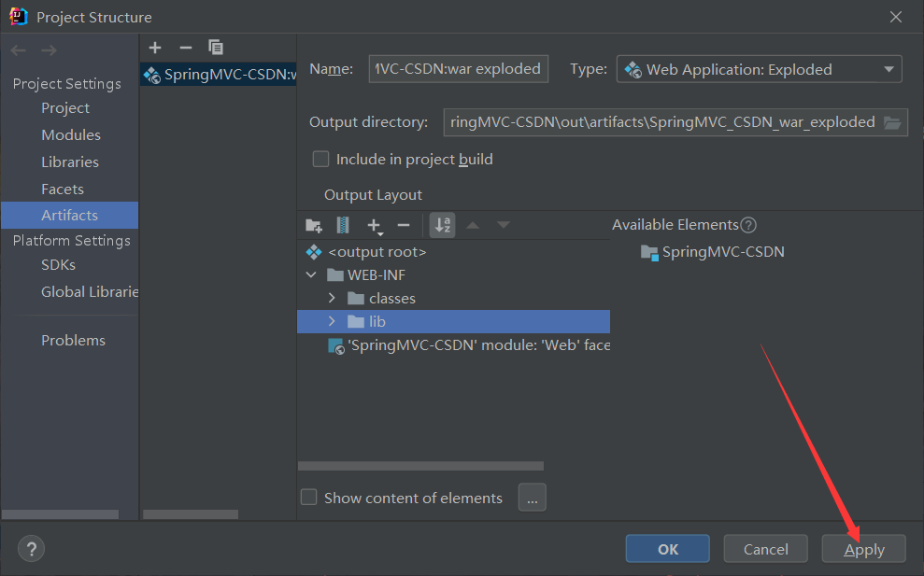Open Modules in Project Settings
This screenshot has width=924, height=576.
[71, 134]
